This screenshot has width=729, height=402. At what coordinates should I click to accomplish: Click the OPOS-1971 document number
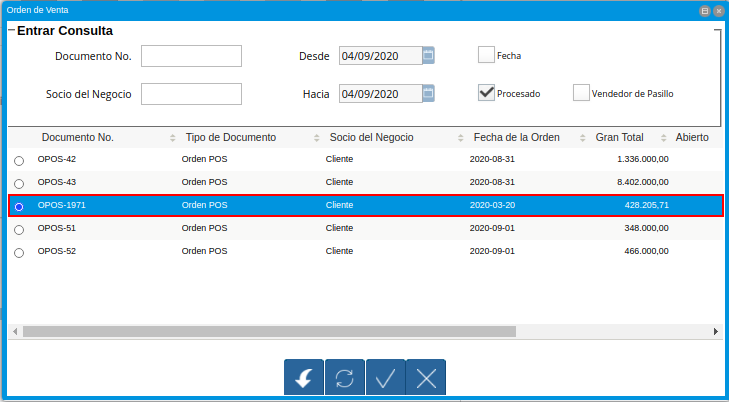pyautogui.click(x=61, y=205)
